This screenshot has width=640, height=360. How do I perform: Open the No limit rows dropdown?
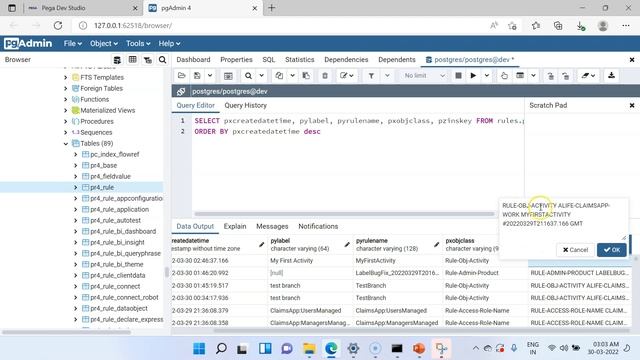click(x=424, y=76)
